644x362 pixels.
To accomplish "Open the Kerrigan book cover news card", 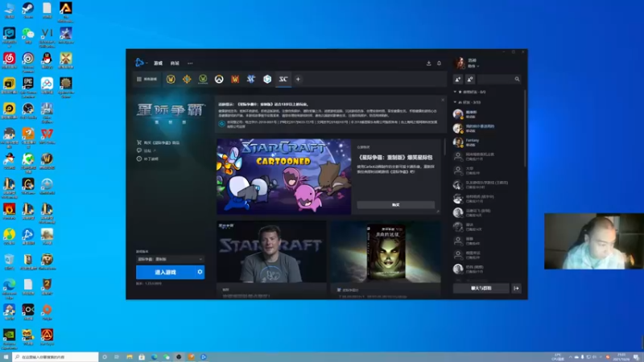I will click(386, 252).
